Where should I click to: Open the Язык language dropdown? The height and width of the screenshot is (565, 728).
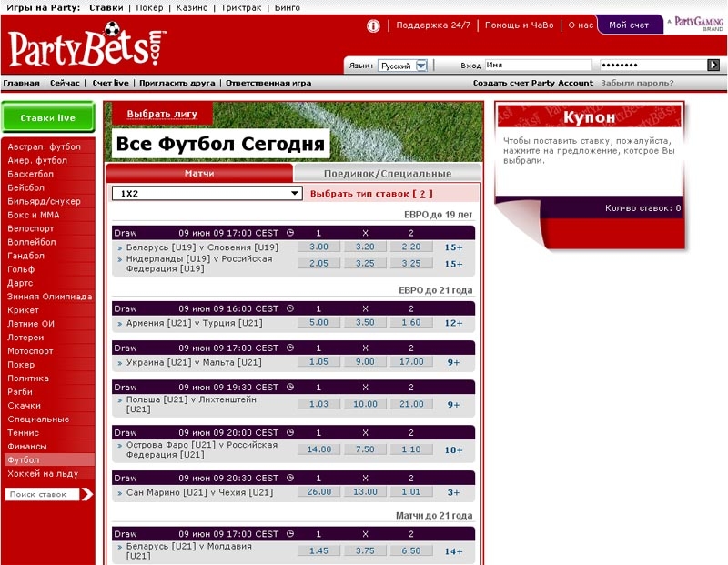click(x=421, y=66)
